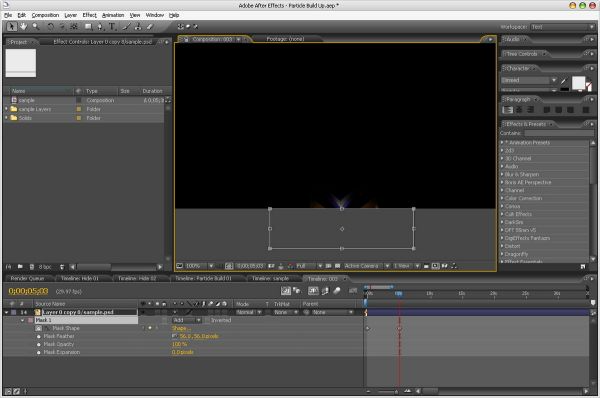Screen dimensions: 600x398
Task: Switch to the Footage (none) tab
Action: coord(285,39)
